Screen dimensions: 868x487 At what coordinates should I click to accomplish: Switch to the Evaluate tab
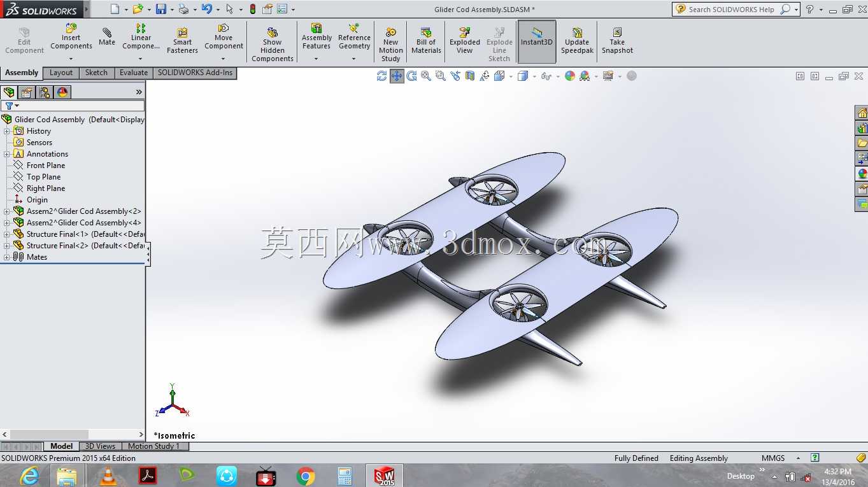[x=134, y=73]
